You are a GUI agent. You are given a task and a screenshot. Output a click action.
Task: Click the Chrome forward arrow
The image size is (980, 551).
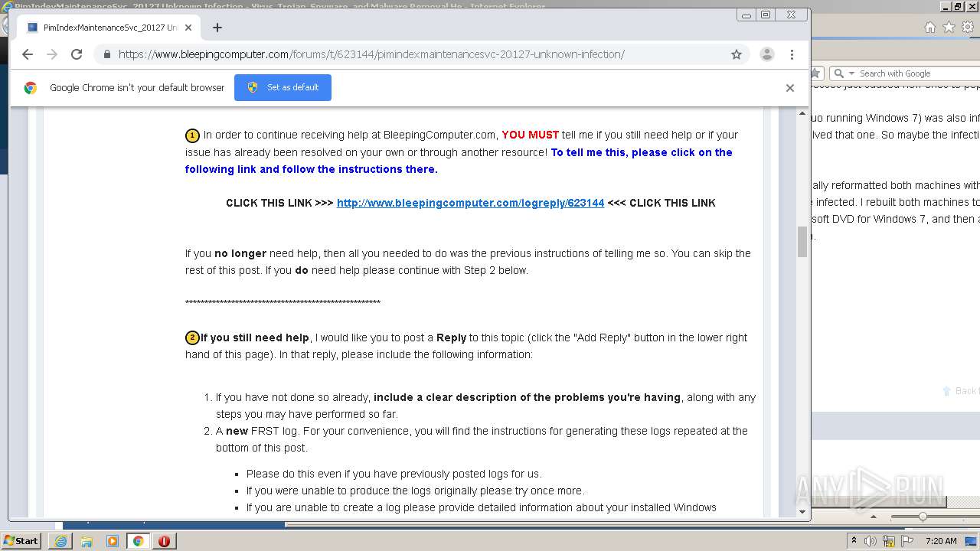[52, 54]
